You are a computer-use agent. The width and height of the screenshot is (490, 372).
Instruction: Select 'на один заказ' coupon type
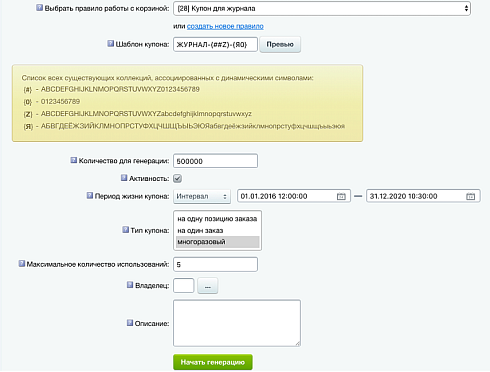217,230
